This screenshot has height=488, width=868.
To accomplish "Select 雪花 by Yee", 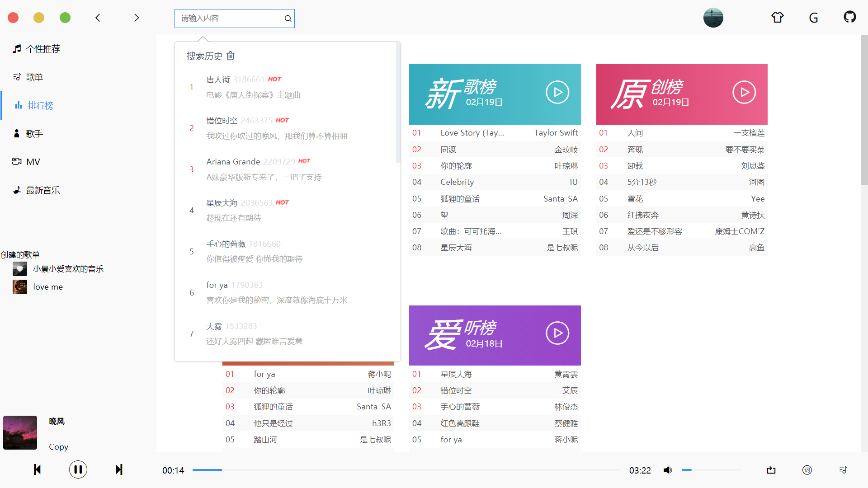I will click(682, 199).
